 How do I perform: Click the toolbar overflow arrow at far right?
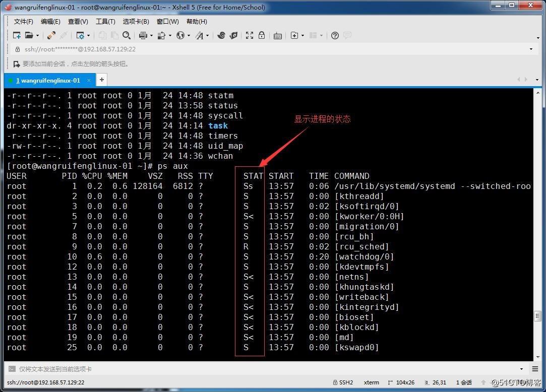coord(538,38)
